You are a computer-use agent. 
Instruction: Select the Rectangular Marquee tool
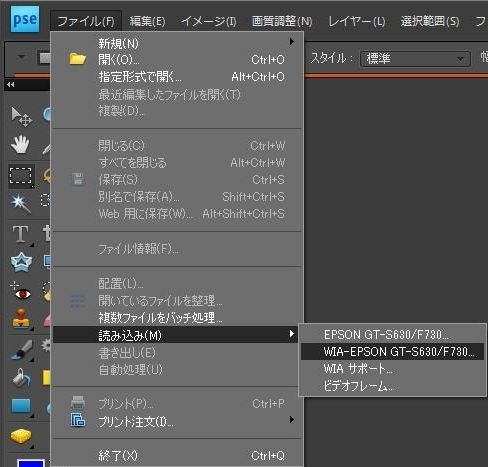click(21, 176)
